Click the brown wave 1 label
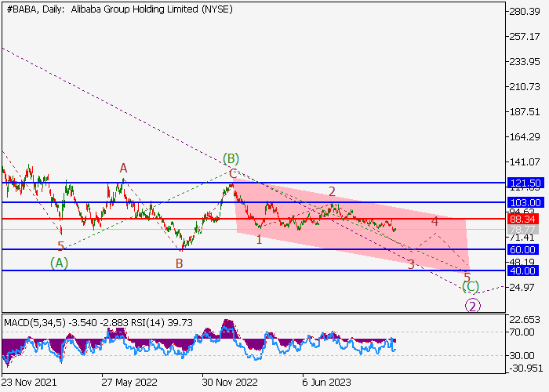549x392 pixels. [x=259, y=240]
